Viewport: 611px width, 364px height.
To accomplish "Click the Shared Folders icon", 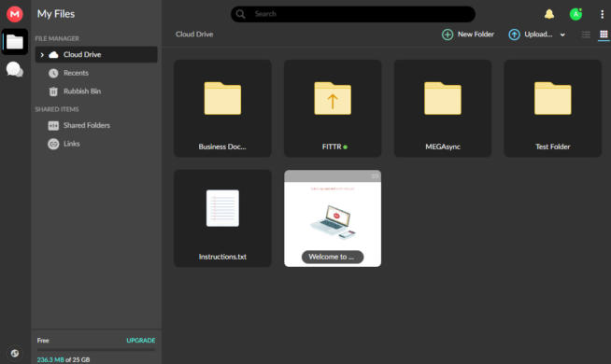I will 53,125.
